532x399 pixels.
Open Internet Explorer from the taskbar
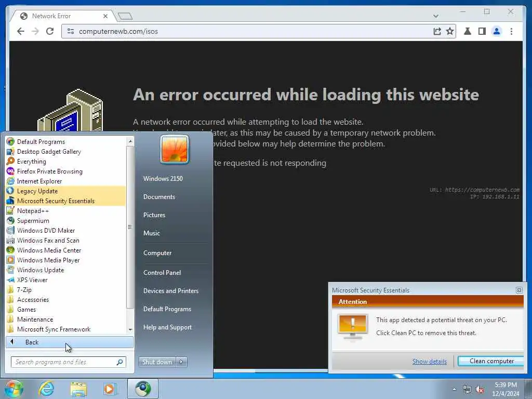click(x=46, y=389)
